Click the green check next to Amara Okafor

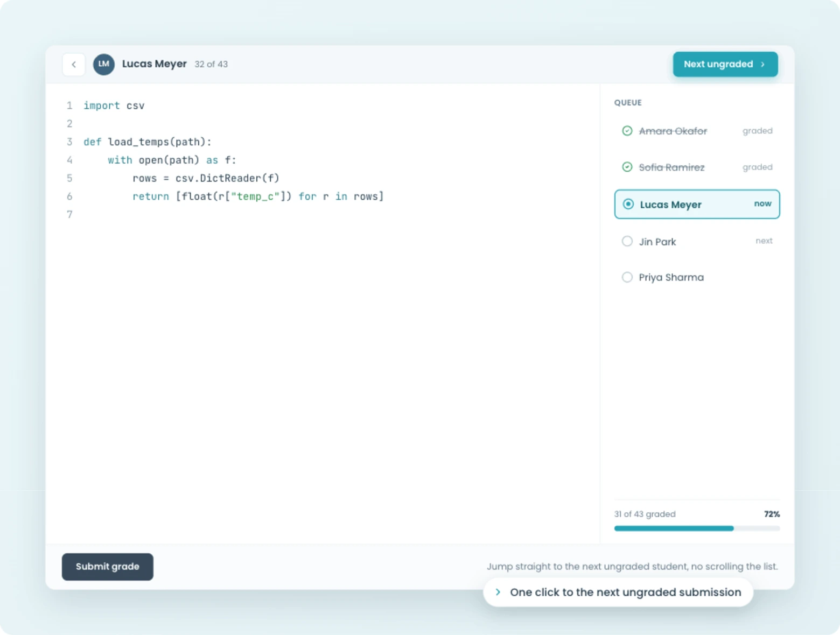627,131
